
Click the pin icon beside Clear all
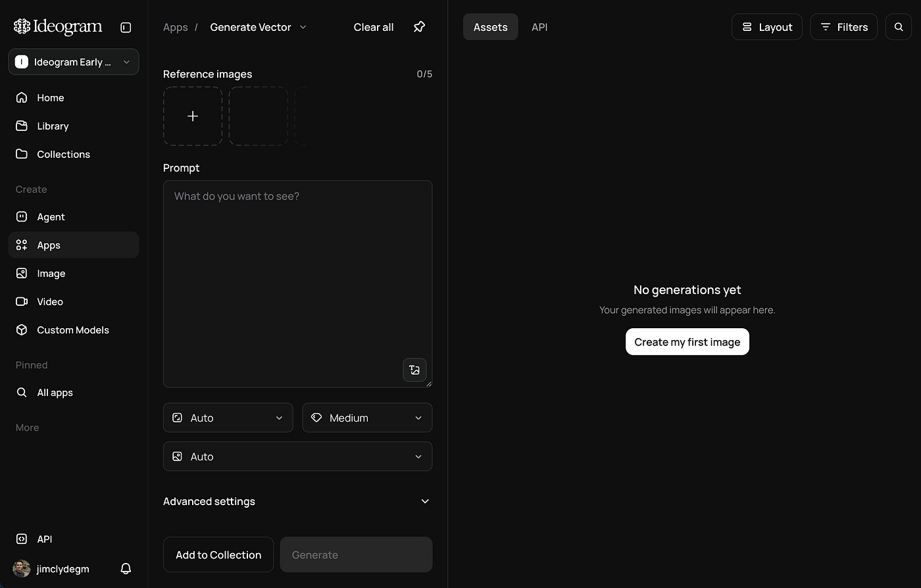coord(419,27)
